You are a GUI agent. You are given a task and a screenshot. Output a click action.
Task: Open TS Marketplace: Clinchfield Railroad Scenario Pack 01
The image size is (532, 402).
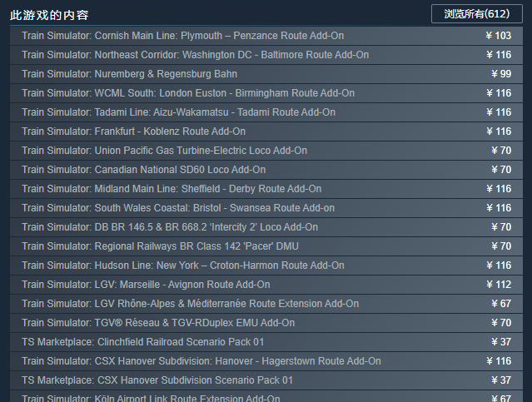click(x=266, y=342)
